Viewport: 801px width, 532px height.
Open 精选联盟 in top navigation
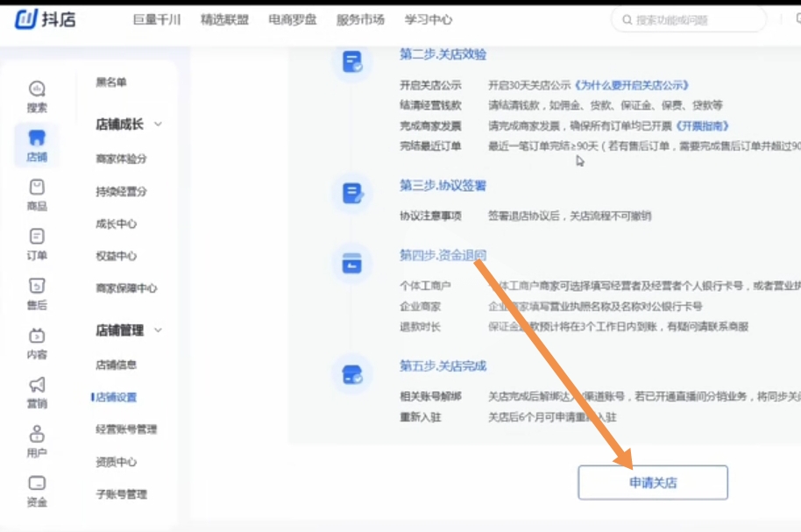point(224,20)
